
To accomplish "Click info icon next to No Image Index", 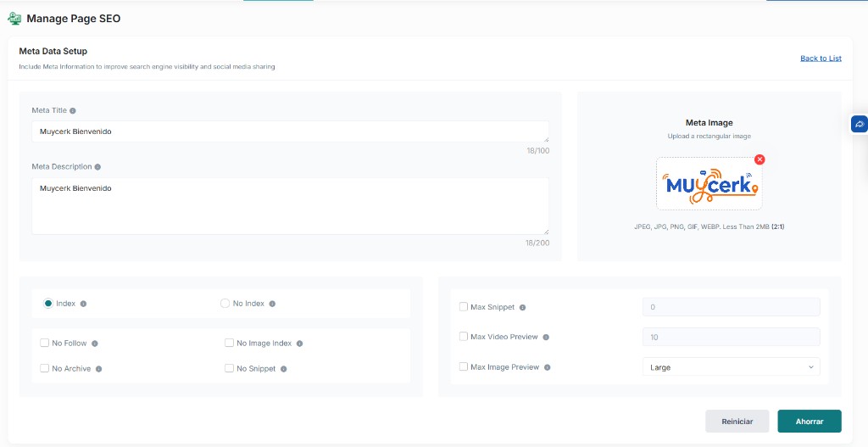I will [299, 344].
